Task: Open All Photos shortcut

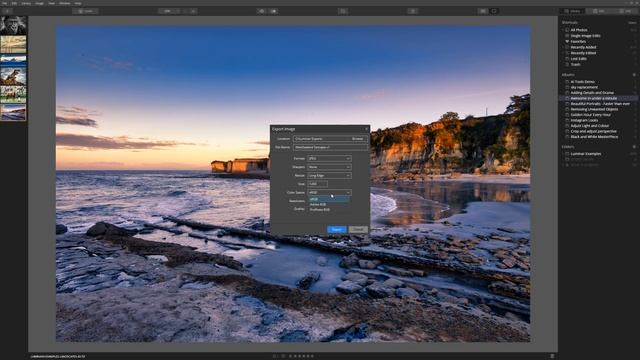Action: click(579, 30)
